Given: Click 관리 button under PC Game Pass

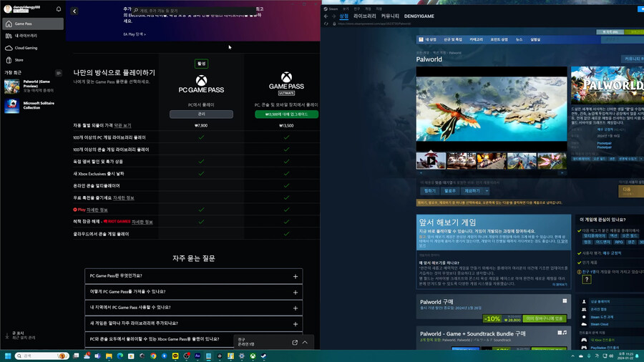Looking at the screenshot, I should [x=201, y=114].
